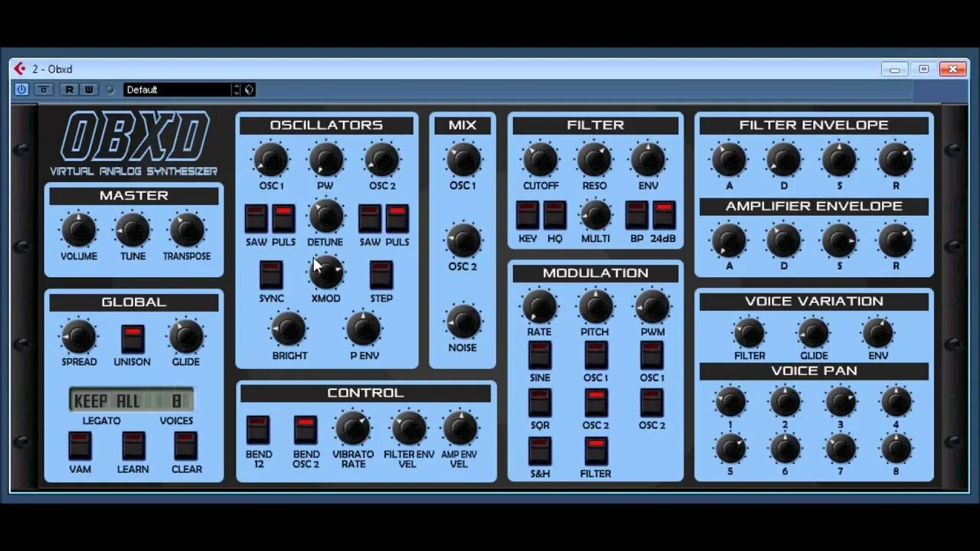980x551 pixels.
Task: Click the bypass icon next to power button
Action: click(x=44, y=90)
